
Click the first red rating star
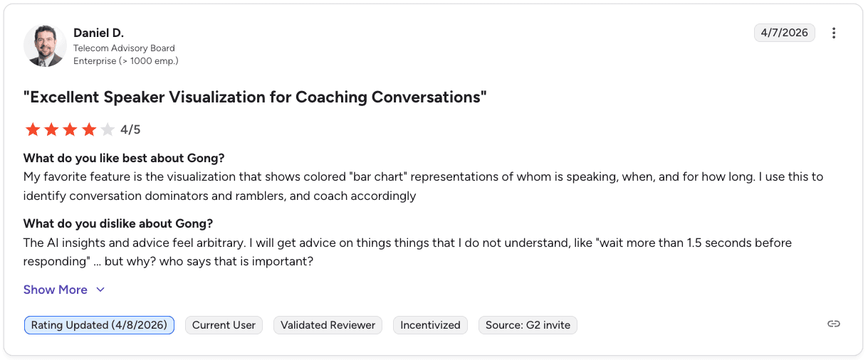33,129
